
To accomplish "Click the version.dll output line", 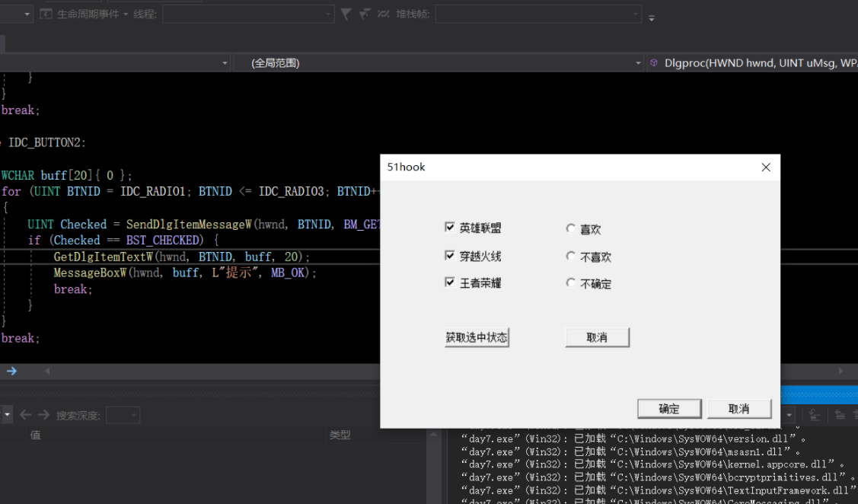I will click(633, 439).
